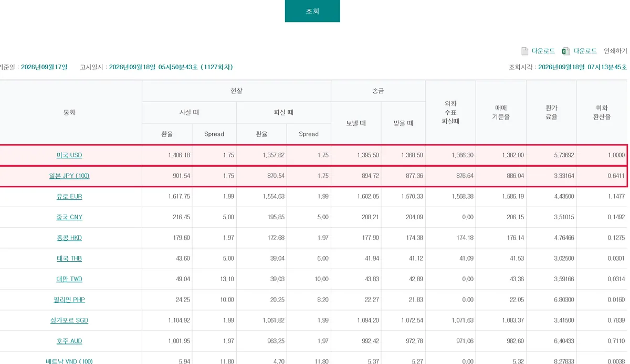The image size is (630, 364).
Task: Click the 받을 때 column header
Action: [x=403, y=123]
